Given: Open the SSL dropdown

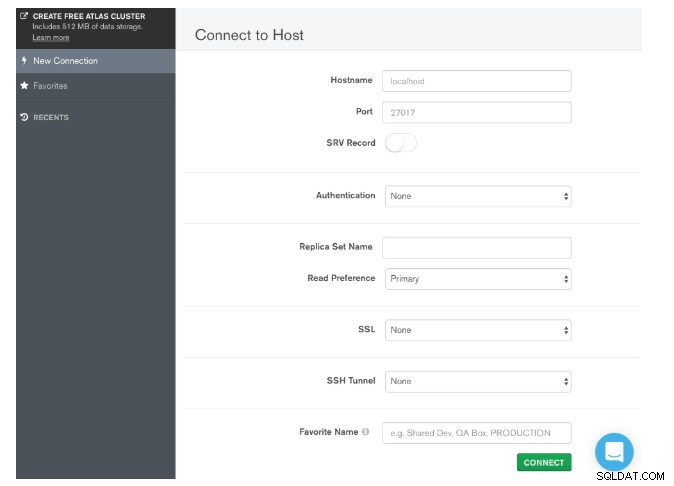Looking at the screenshot, I should pos(478,330).
